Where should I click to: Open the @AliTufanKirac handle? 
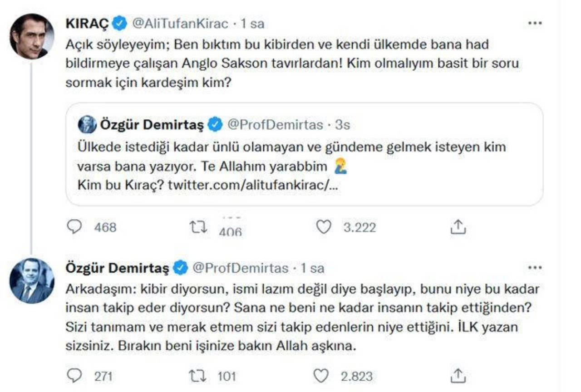click(180, 24)
